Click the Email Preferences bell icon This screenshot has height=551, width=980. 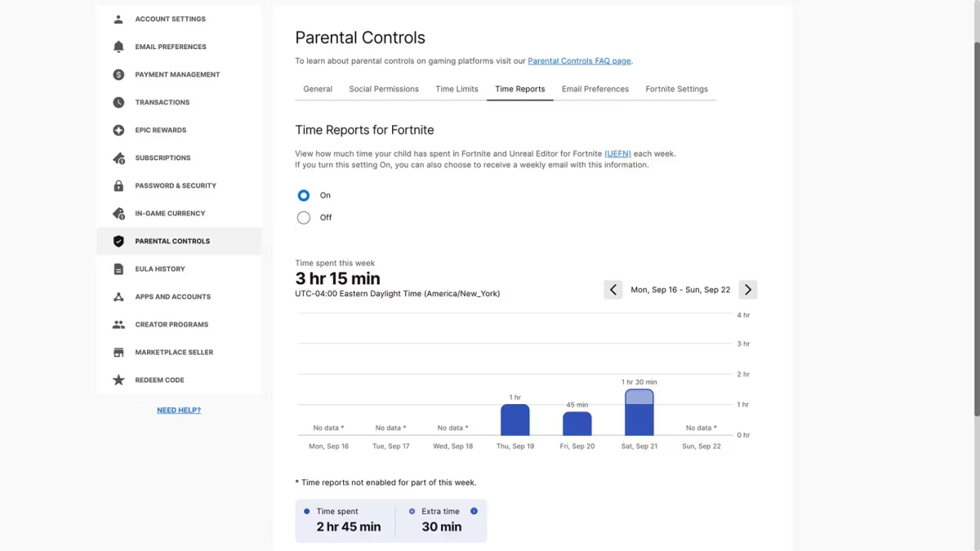coord(118,47)
